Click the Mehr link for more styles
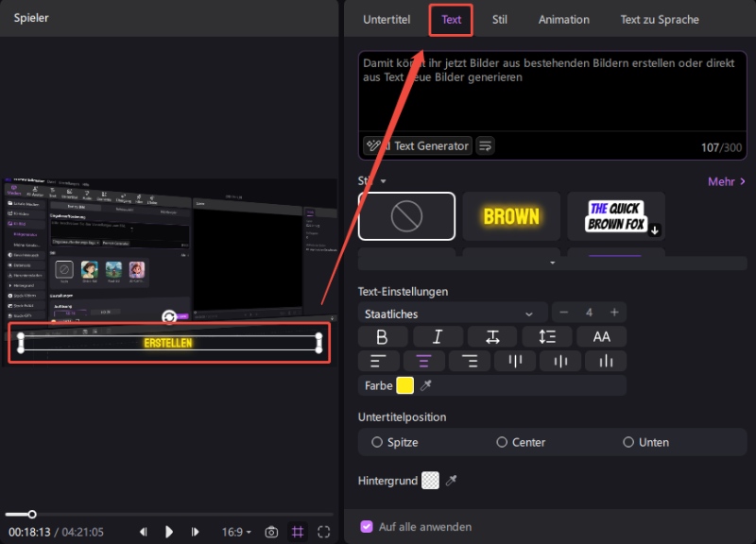This screenshot has height=544, width=756. coord(727,180)
